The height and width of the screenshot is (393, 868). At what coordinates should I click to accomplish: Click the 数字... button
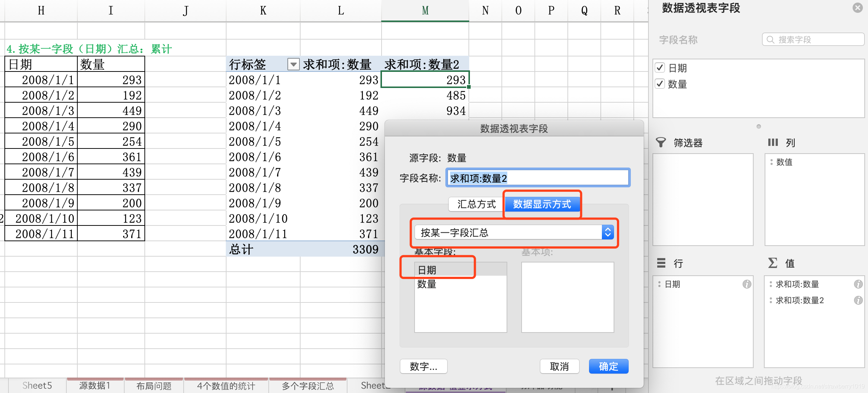[x=423, y=366]
